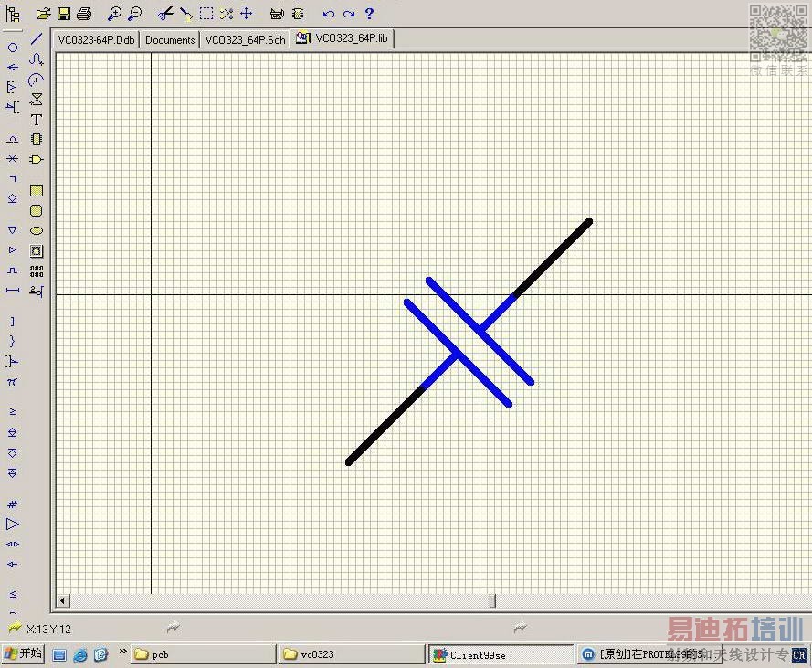
Task: Select the polygon drawing tool
Action: (37, 99)
